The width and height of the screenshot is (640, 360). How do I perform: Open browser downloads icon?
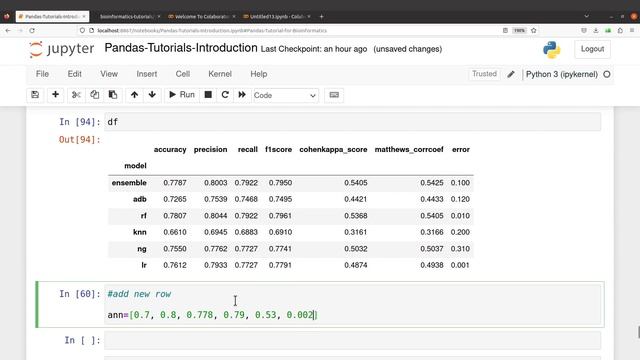(x=596, y=31)
